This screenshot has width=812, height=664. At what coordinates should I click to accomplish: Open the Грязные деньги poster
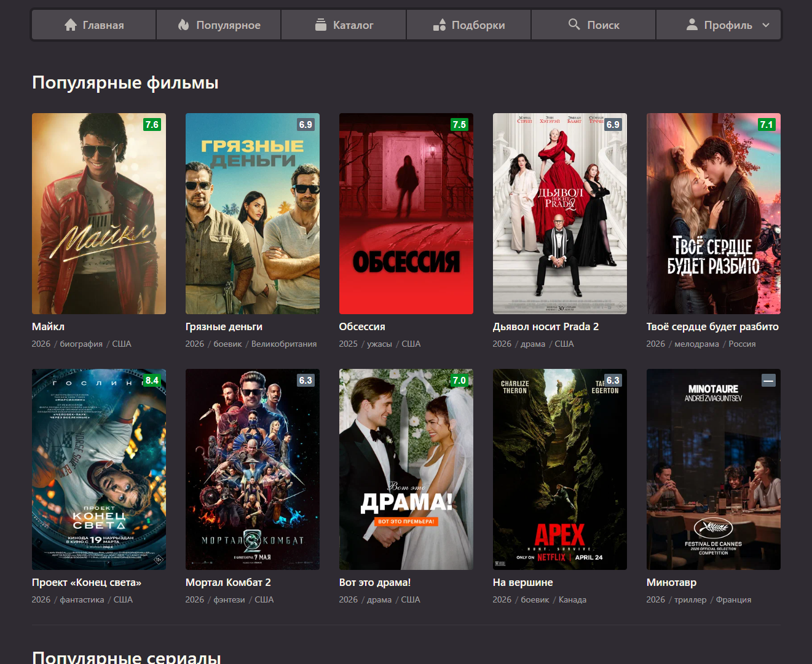tap(253, 213)
